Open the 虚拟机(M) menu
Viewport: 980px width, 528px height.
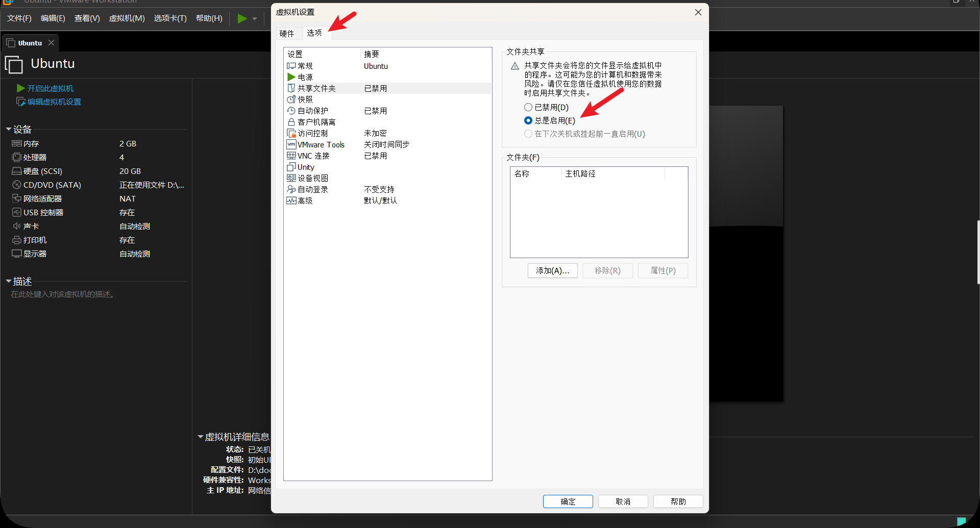tap(127, 18)
